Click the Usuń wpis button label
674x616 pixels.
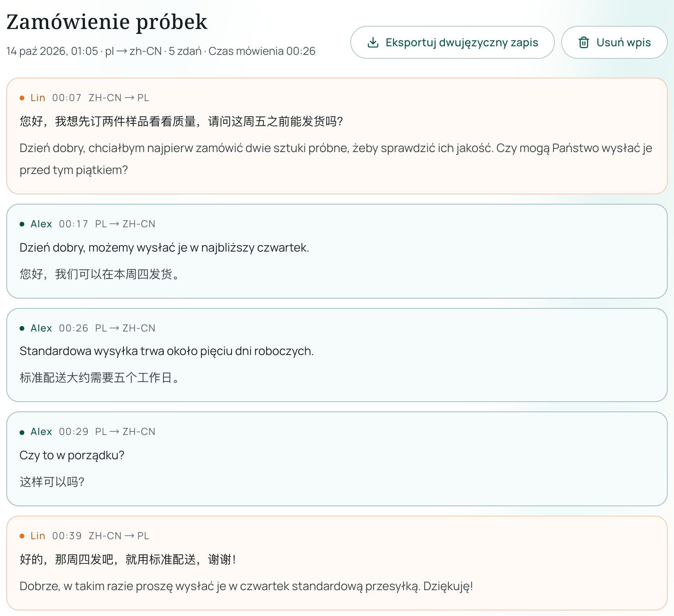623,42
